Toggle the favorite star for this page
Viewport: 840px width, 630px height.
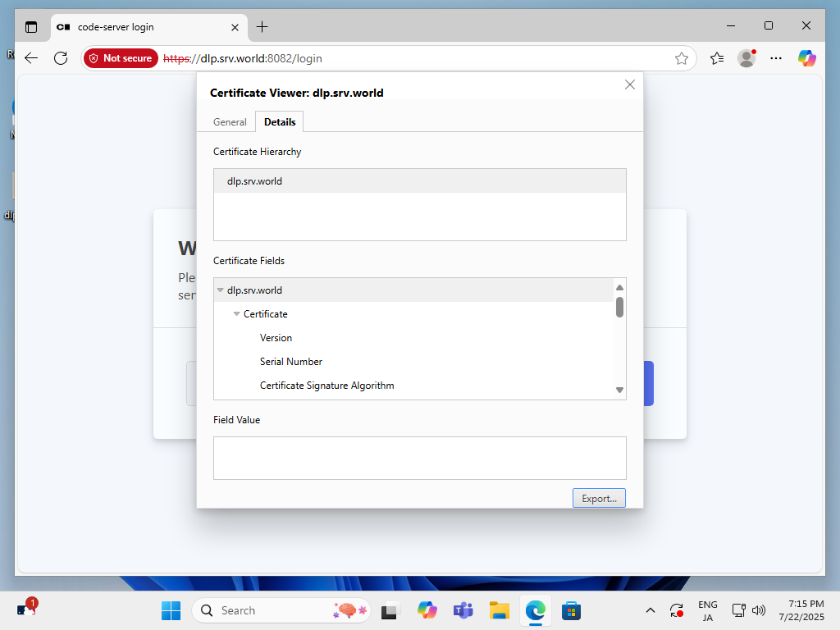click(x=682, y=58)
